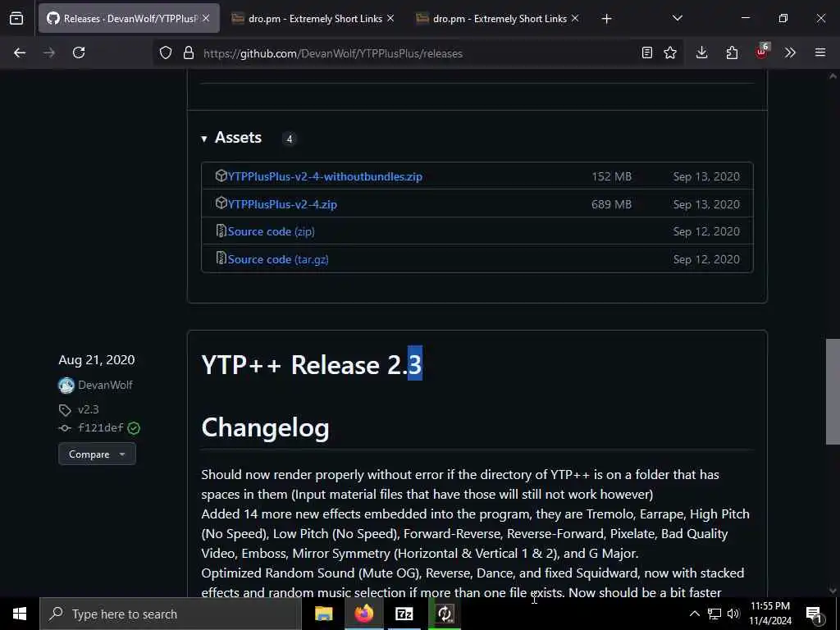Close the first dro.pm tab
This screenshot has width=840, height=630.
(390, 19)
